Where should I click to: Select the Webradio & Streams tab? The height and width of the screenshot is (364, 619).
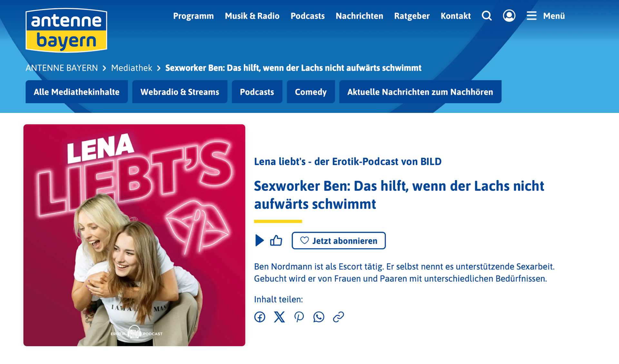coord(180,92)
